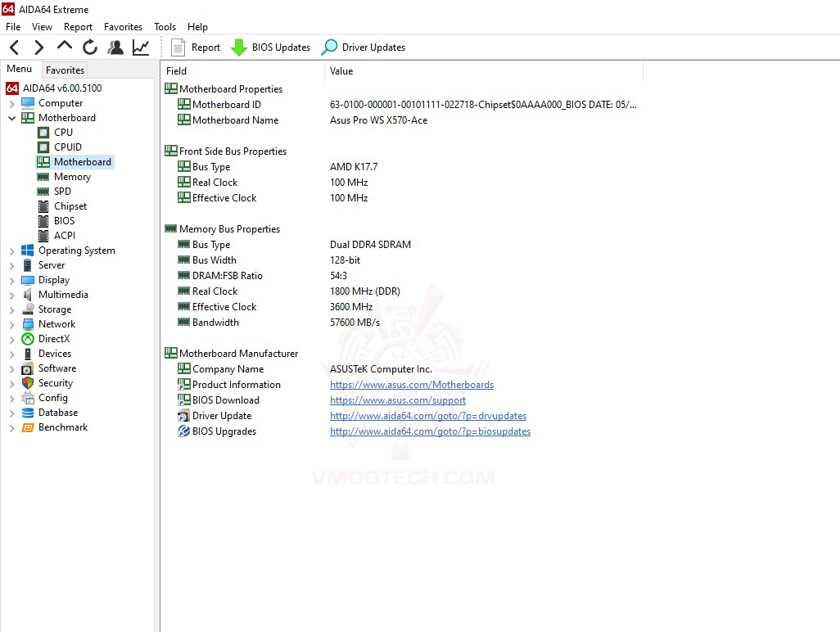840x632 pixels.
Task: Click the user/people toolbar icon
Action: [115, 47]
